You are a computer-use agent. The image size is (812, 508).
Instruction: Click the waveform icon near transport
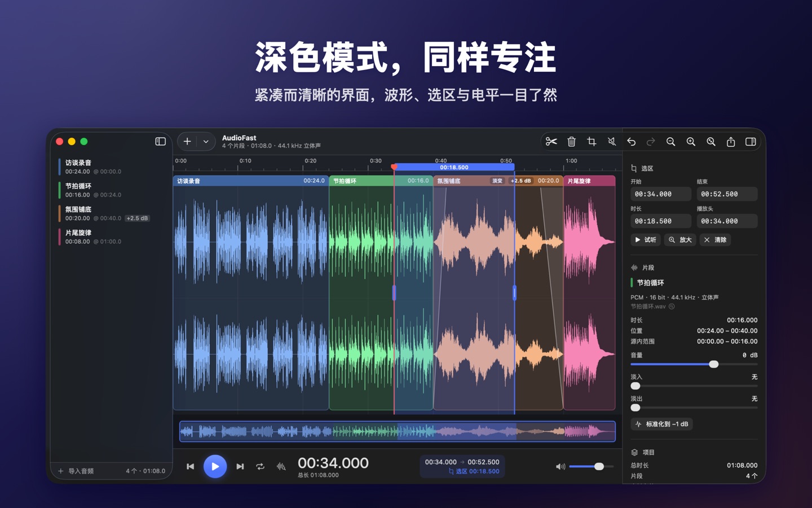click(281, 466)
